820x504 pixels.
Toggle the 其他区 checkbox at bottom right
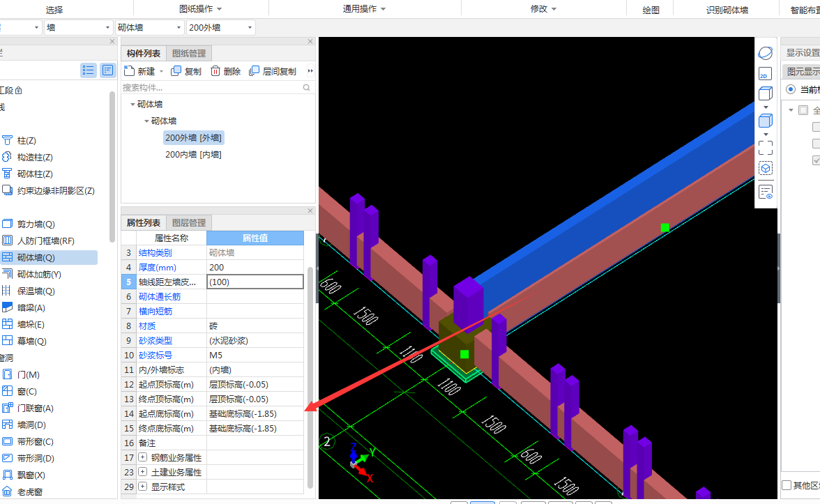coord(787,485)
